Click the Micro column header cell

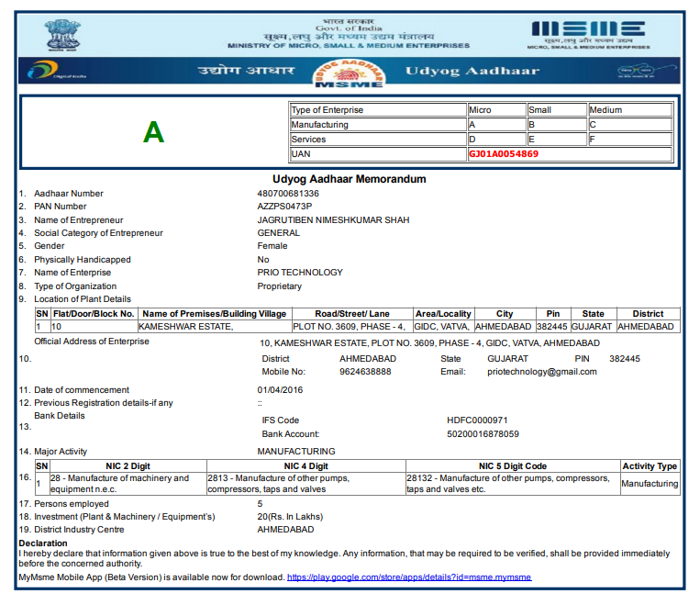pos(495,110)
